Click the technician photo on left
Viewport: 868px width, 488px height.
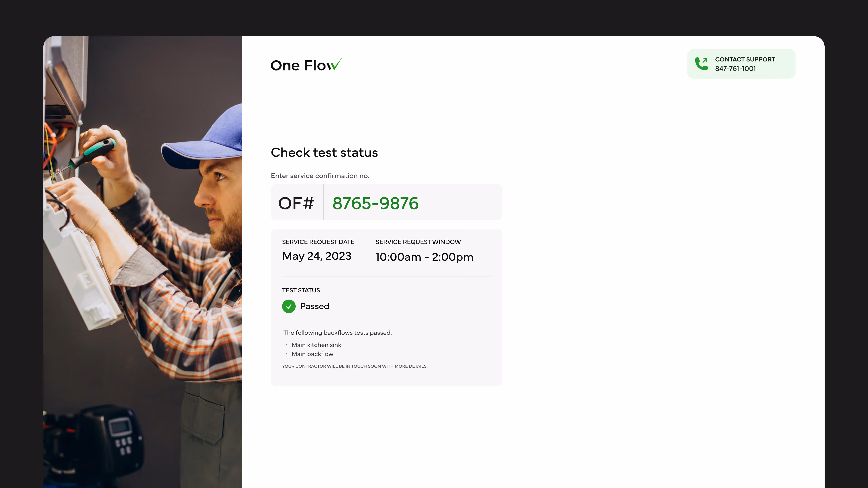coord(143,262)
